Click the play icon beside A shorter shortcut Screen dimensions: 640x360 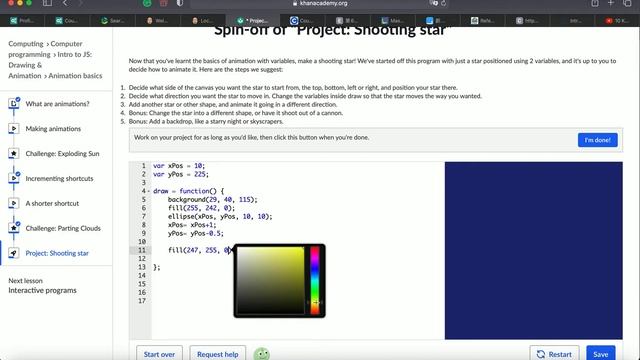(13, 203)
